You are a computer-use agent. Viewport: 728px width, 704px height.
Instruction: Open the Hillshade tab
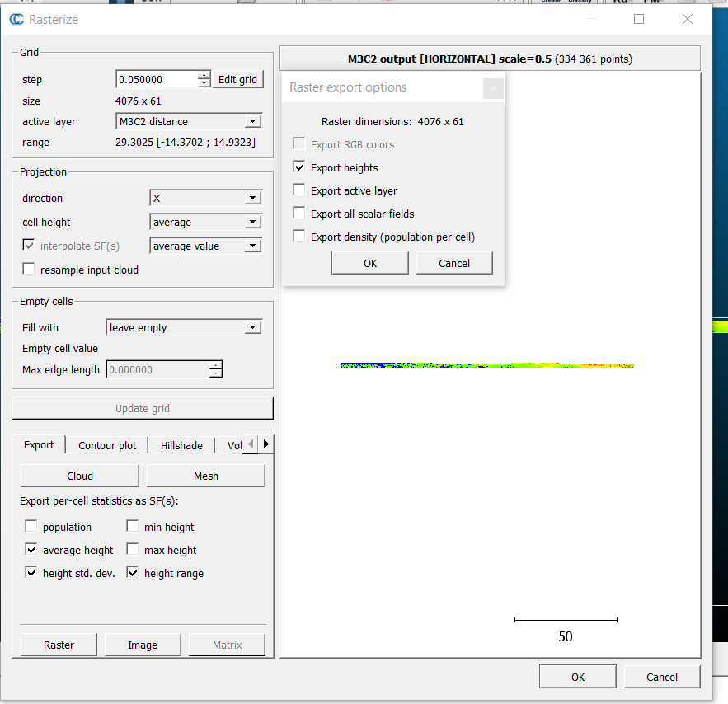[181, 445]
